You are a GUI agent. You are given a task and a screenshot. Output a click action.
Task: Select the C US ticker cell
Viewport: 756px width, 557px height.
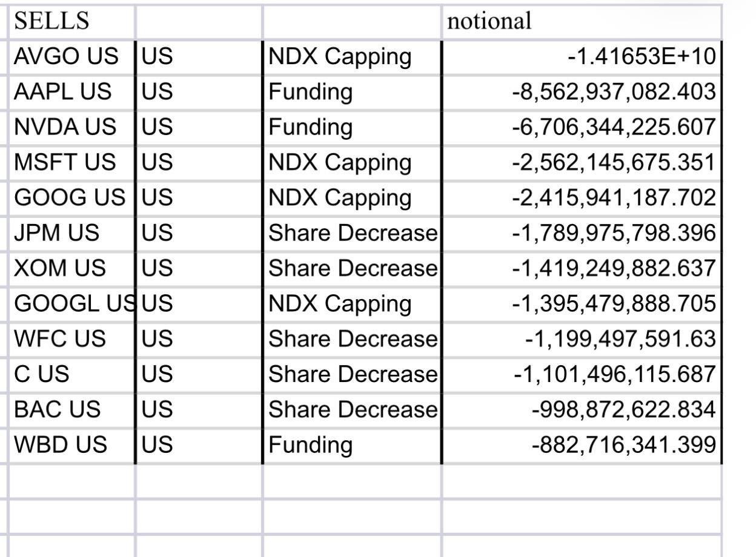[71, 375]
